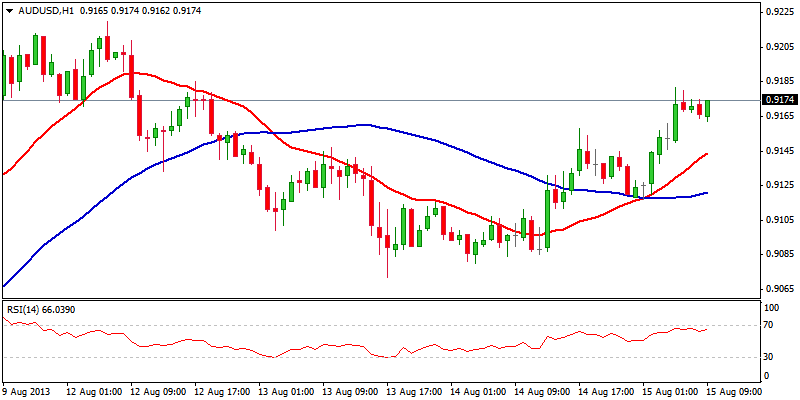Click the 0.9065 price axis value

point(780,289)
